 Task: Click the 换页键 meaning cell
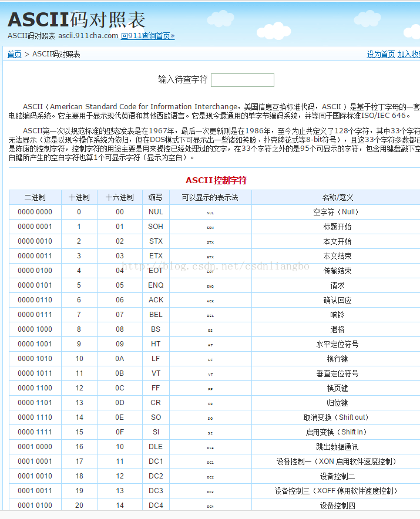336,388
